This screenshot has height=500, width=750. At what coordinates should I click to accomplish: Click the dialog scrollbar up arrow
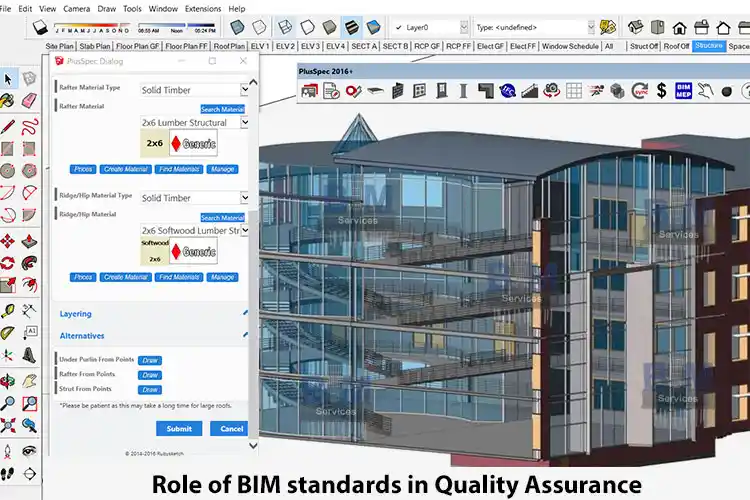(x=253, y=82)
